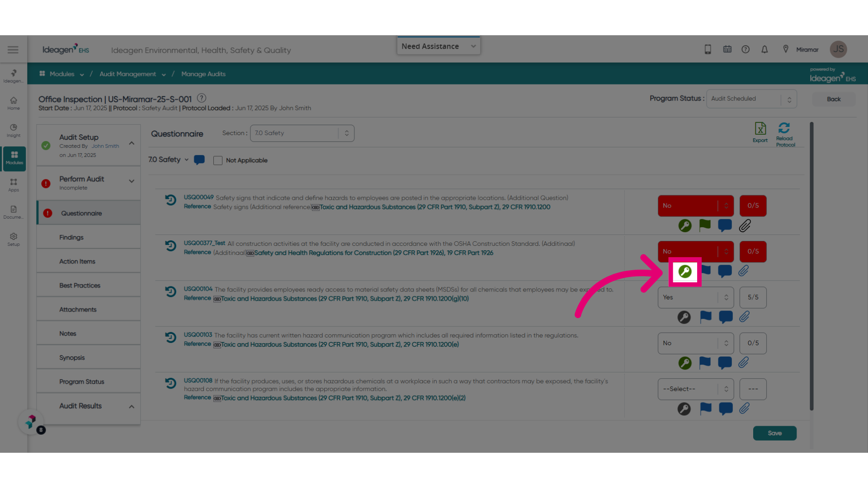This screenshot has height=488, width=868.
Task: Open --Select-- answer dropdown for USQ00108
Action: tap(696, 389)
